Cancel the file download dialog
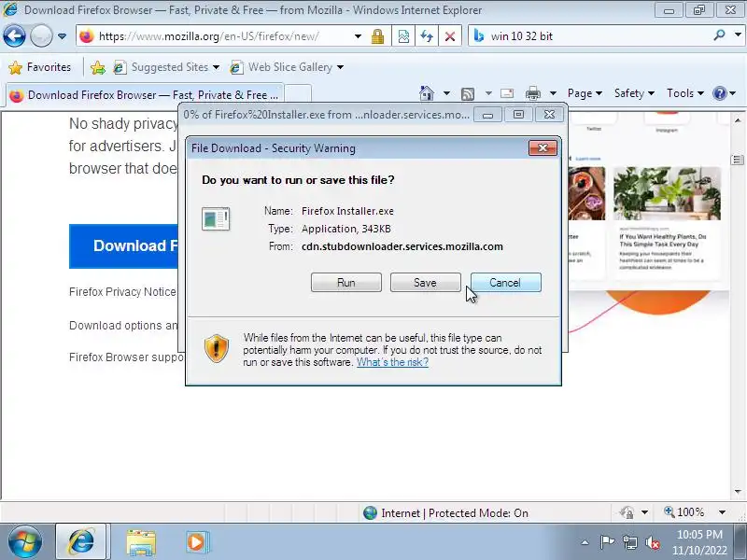747x560 pixels. coord(505,283)
